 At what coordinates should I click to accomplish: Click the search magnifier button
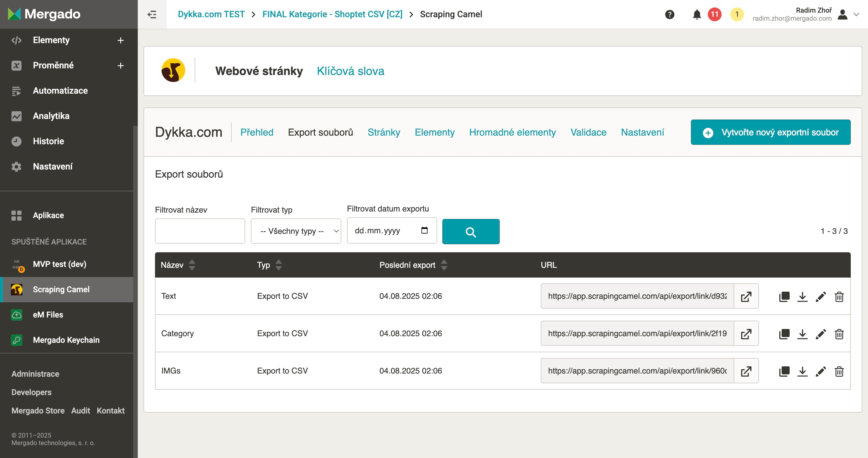point(470,232)
